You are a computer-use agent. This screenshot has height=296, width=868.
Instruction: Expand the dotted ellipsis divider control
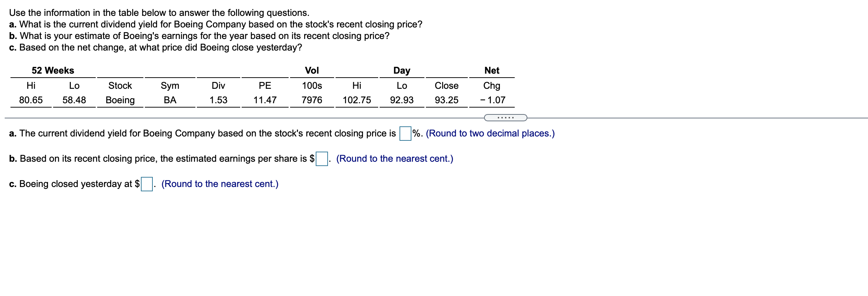point(505,117)
